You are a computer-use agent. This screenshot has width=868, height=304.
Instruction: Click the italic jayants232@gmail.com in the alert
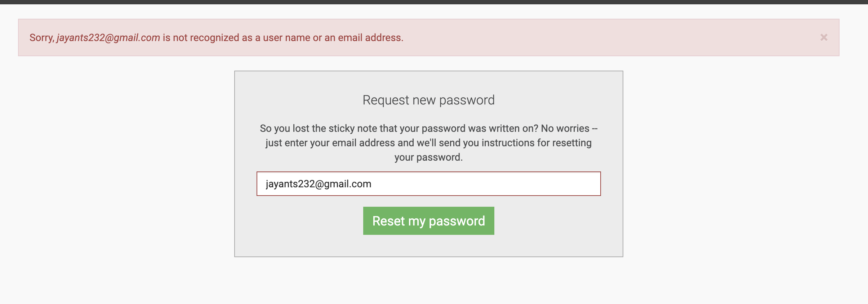click(108, 37)
